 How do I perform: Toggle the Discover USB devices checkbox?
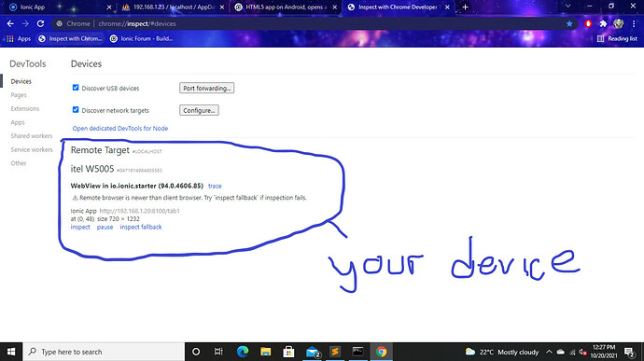point(76,88)
